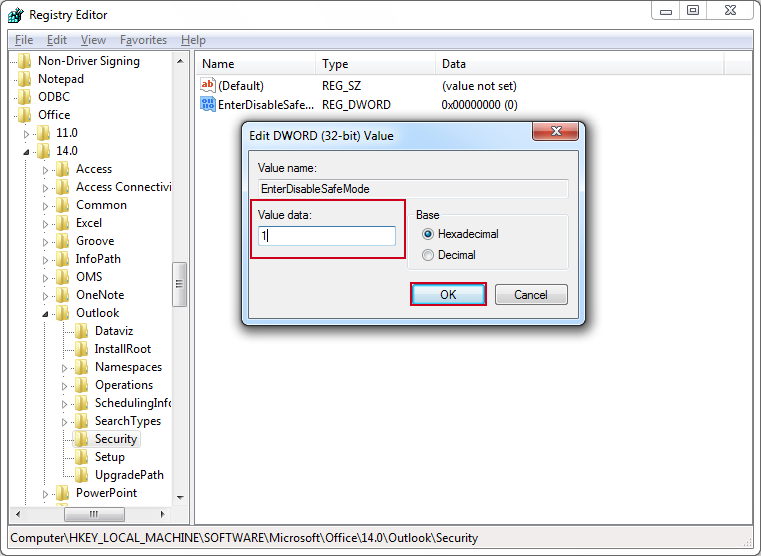Click the Groove folder icon

click(63, 241)
